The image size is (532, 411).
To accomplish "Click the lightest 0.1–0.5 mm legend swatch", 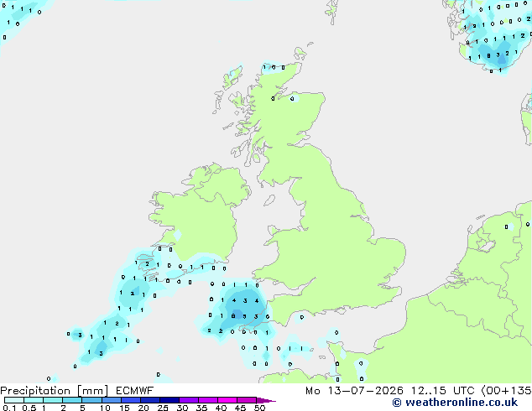I will [x=14, y=400].
